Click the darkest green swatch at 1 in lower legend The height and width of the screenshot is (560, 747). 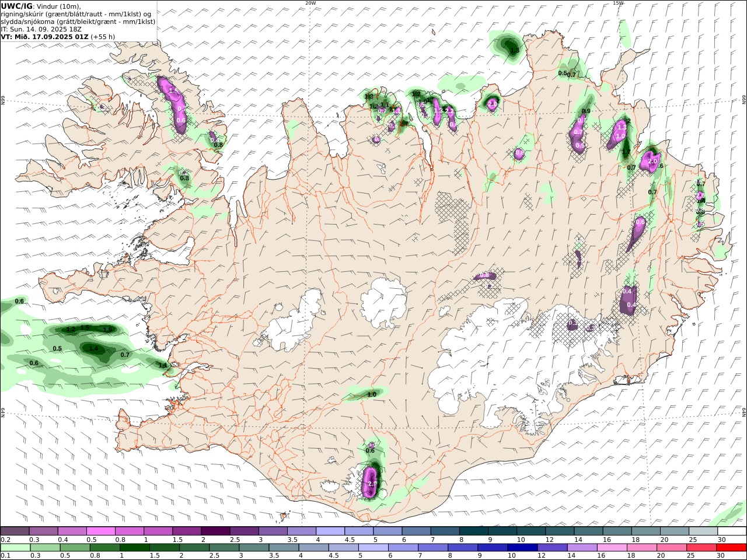(x=135, y=548)
